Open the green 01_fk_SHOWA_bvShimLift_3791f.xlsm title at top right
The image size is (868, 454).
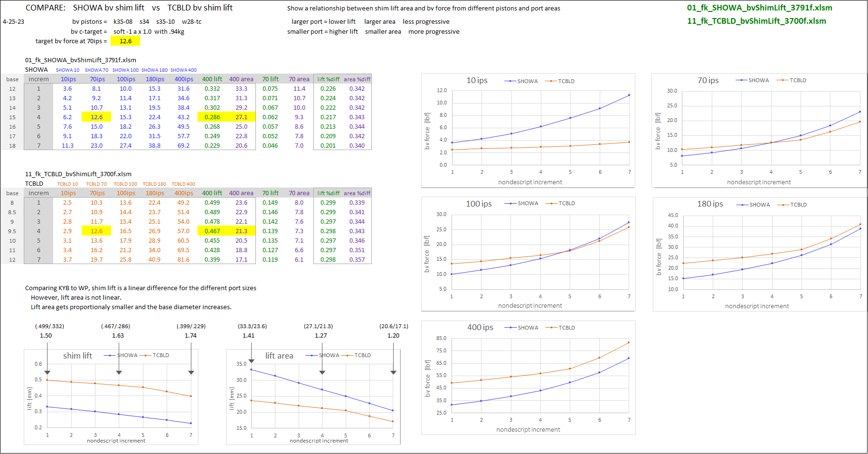point(759,8)
